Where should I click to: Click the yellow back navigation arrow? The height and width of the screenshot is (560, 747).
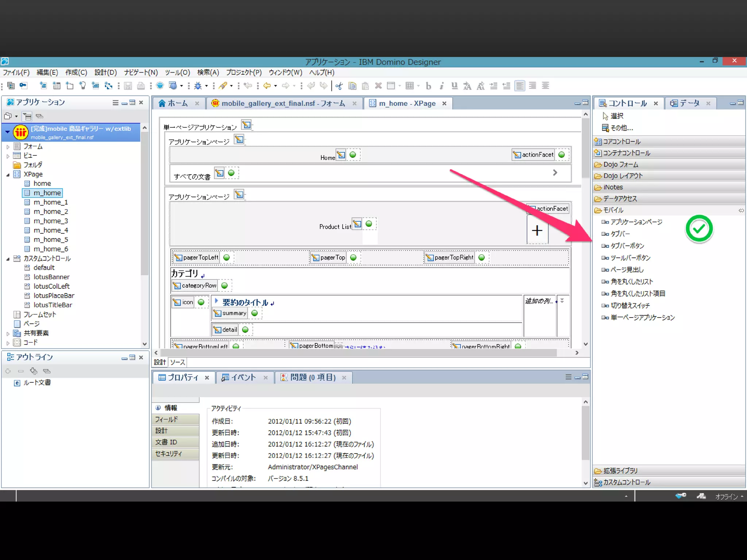[267, 86]
